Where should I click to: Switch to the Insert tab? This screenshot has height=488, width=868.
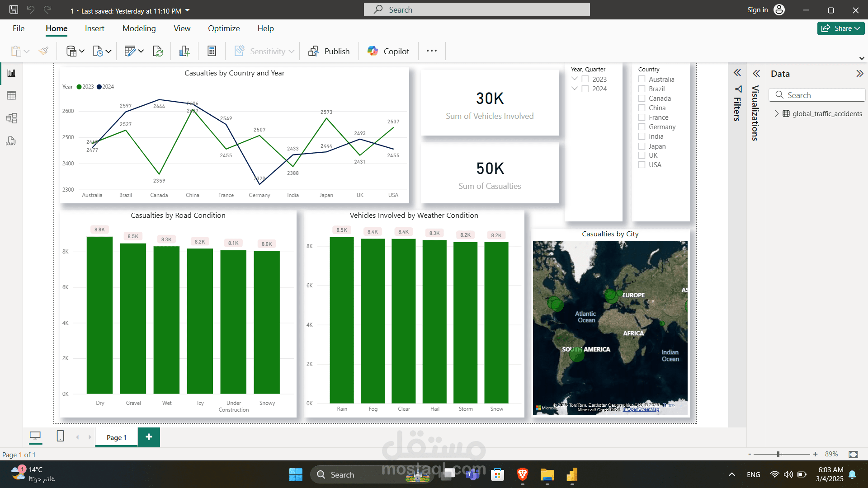94,28
